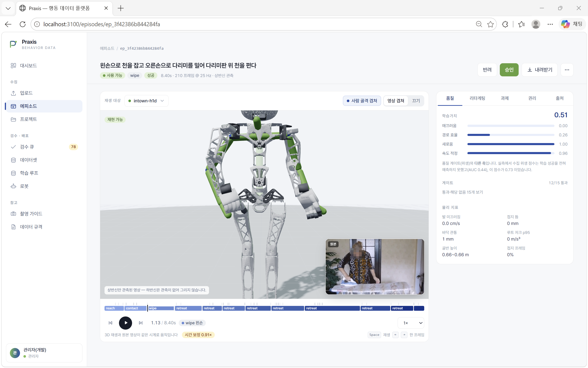Switch to the 리타게팅 tab
Image resolution: width=588 pixels, height=368 pixels.
(477, 98)
